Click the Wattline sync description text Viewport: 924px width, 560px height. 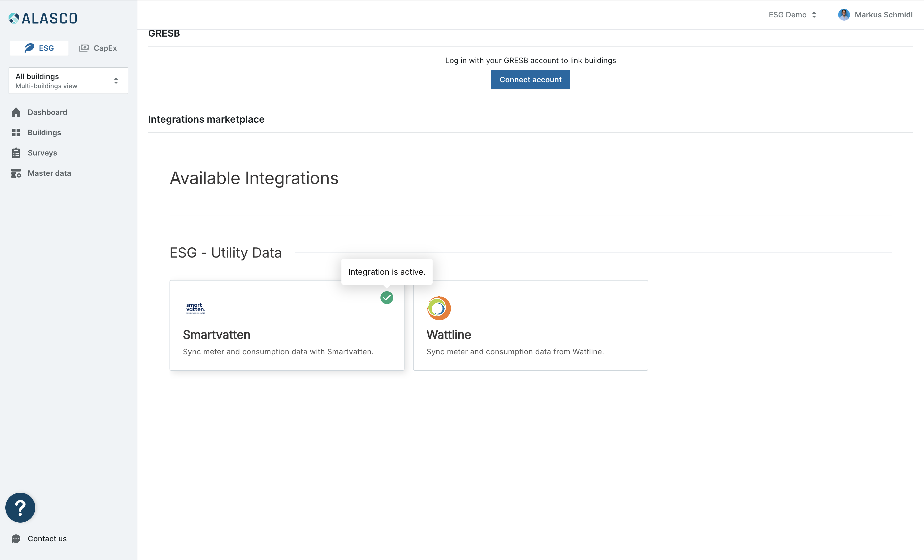pyautogui.click(x=515, y=352)
